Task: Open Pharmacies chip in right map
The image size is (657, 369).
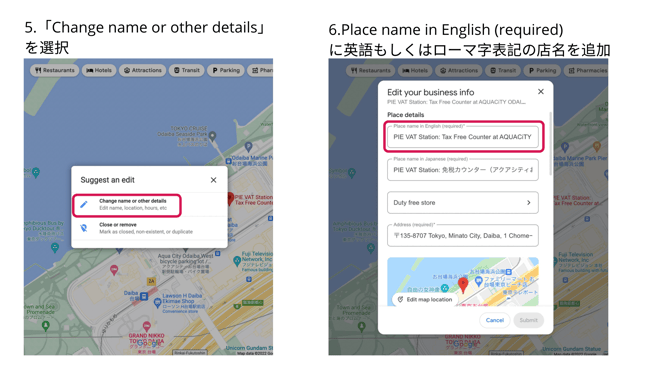Action: click(587, 70)
